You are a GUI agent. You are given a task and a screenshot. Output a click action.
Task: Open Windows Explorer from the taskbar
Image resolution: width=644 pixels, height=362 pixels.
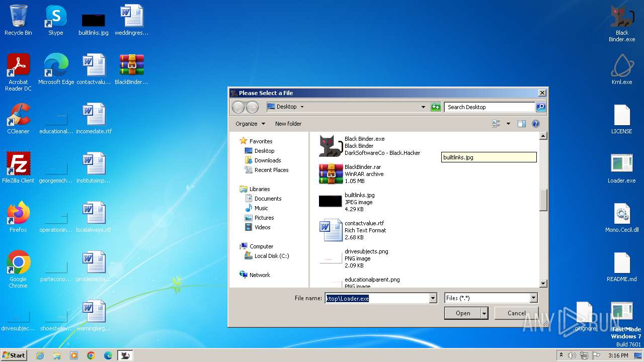tap(57, 355)
